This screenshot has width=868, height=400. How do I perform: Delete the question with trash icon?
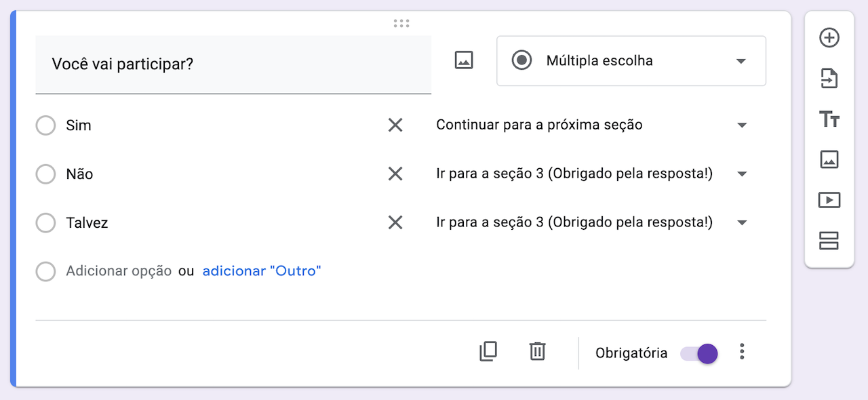click(x=537, y=351)
